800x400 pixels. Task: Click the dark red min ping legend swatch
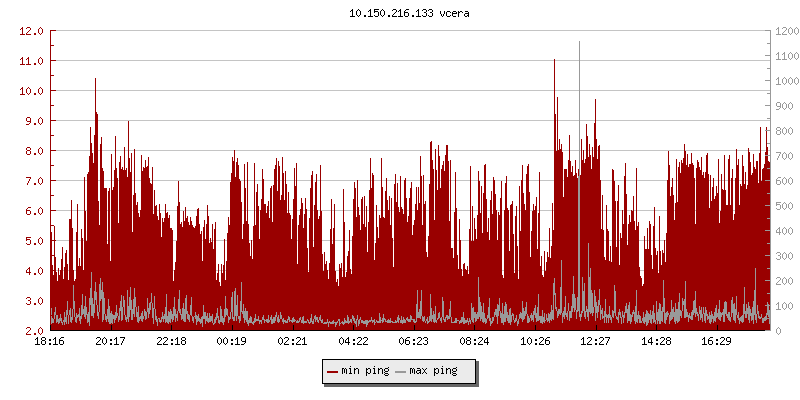click(x=333, y=371)
